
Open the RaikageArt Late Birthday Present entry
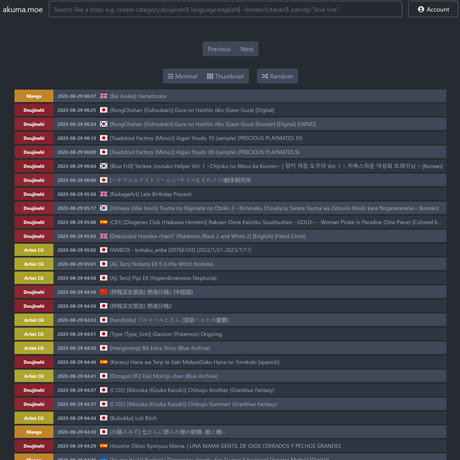pos(151,194)
